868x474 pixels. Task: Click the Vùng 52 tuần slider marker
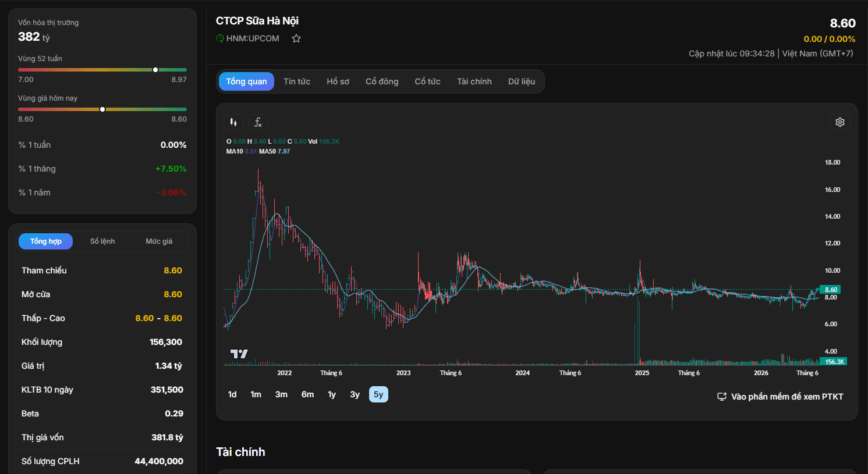click(155, 70)
